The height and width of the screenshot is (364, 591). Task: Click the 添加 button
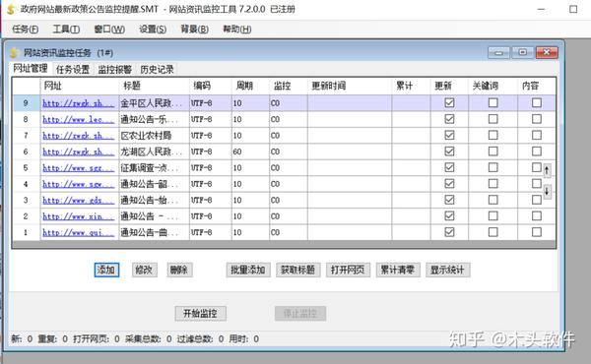(106, 270)
